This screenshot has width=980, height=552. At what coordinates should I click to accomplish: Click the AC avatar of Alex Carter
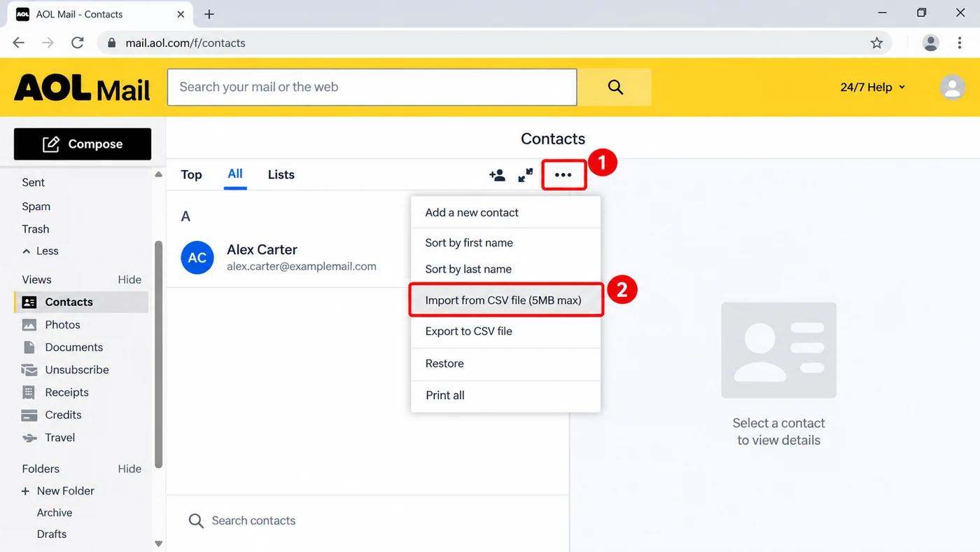197,258
